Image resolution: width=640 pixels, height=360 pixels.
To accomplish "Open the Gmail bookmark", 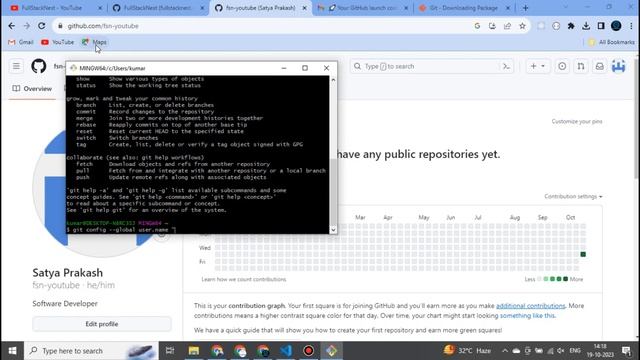I will (x=21, y=42).
